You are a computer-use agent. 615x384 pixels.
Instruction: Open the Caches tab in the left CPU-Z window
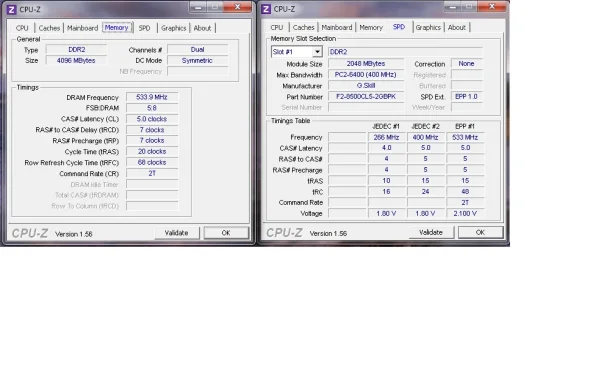(49, 28)
